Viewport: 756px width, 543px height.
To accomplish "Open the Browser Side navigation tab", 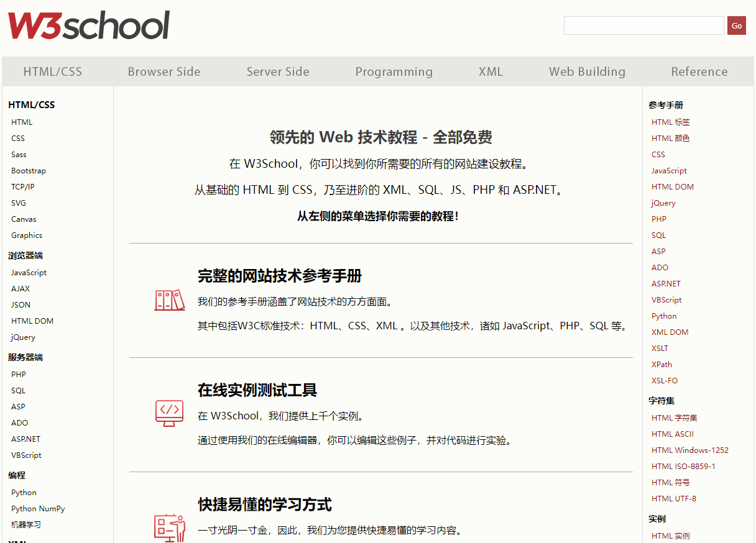I will point(164,71).
